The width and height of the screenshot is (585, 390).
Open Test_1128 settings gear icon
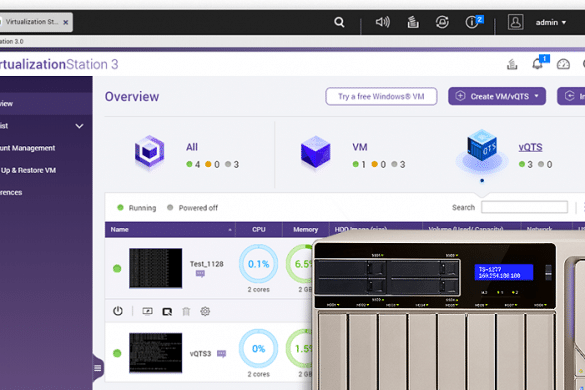205,311
